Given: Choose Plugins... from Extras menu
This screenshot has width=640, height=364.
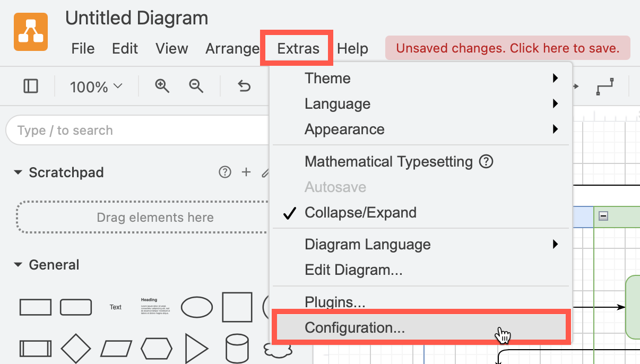Looking at the screenshot, I should pos(420,302).
